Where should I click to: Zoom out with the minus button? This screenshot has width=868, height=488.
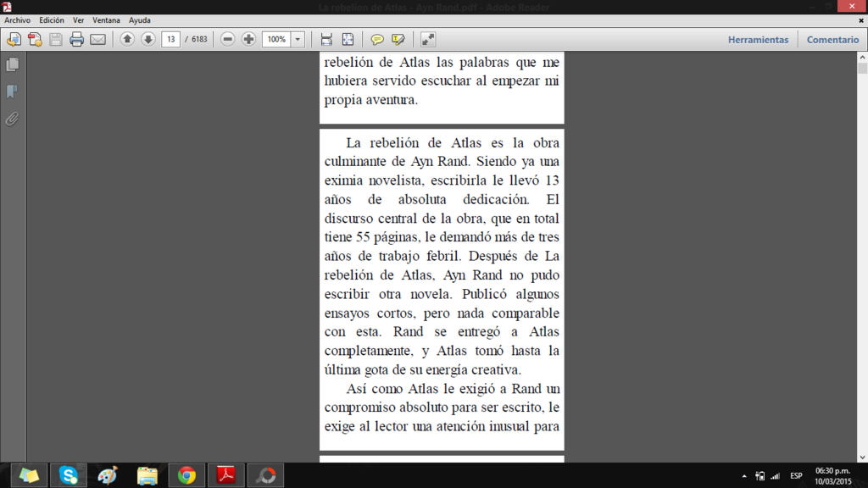(x=228, y=39)
